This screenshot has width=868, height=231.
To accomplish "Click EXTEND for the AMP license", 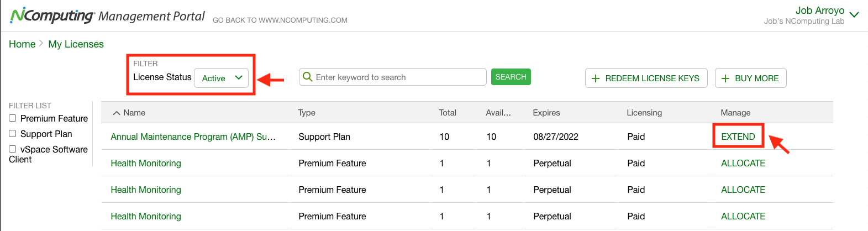I will (x=738, y=136).
